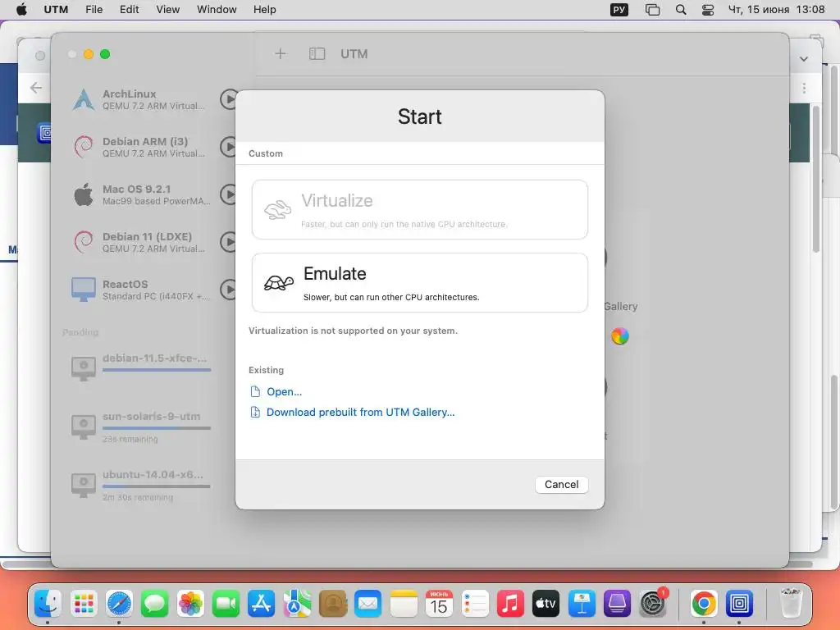
Task: Launch Debian 11 (LDXE) play button
Action: click(x=229, y=242)
